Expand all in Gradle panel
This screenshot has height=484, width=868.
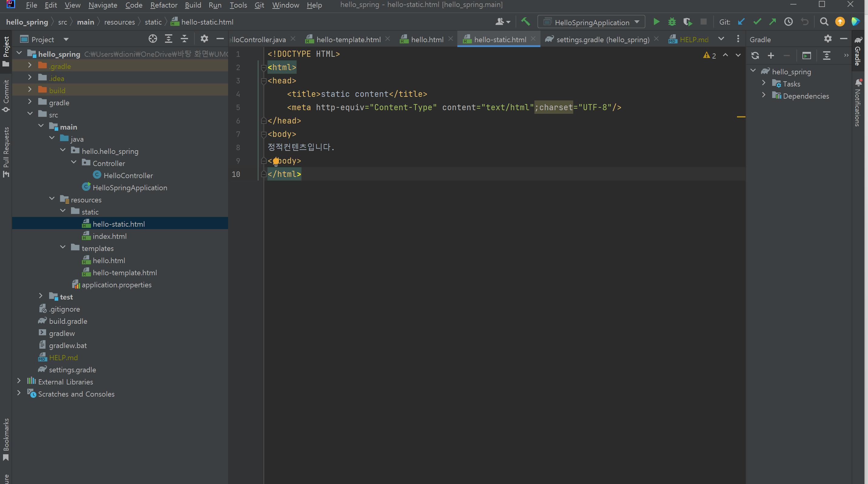tap(826, 56)
